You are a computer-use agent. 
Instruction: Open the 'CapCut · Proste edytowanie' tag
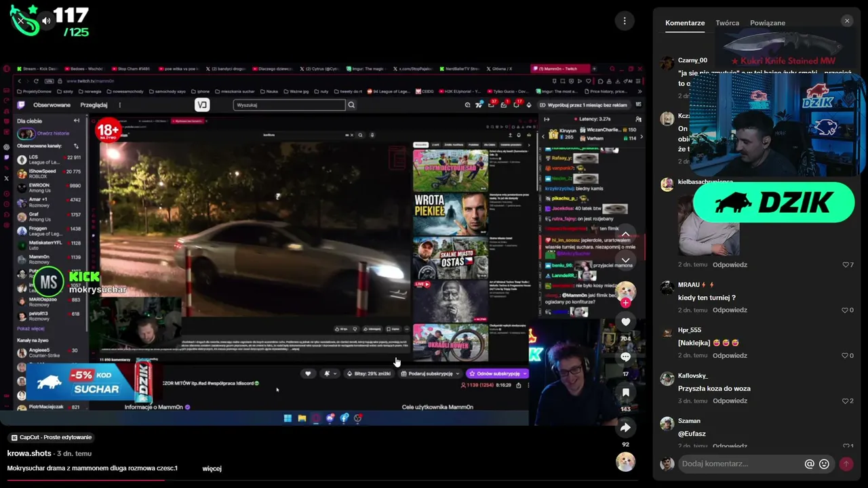coord(51,437)
